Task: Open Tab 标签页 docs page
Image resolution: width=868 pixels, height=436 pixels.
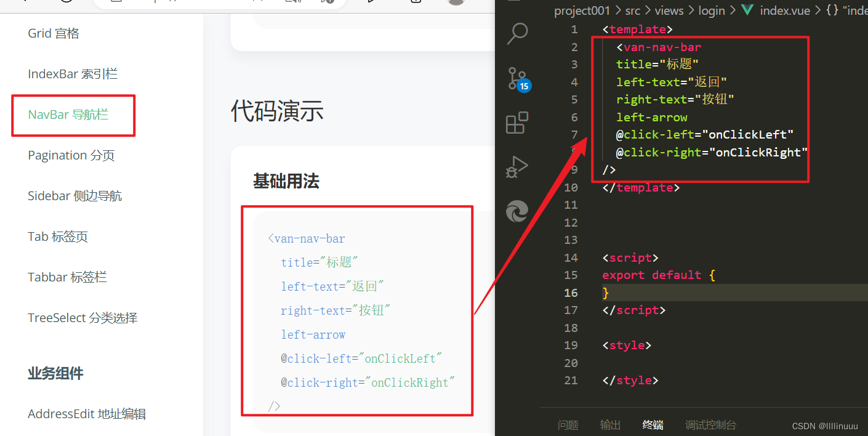Action: [58, 236]
